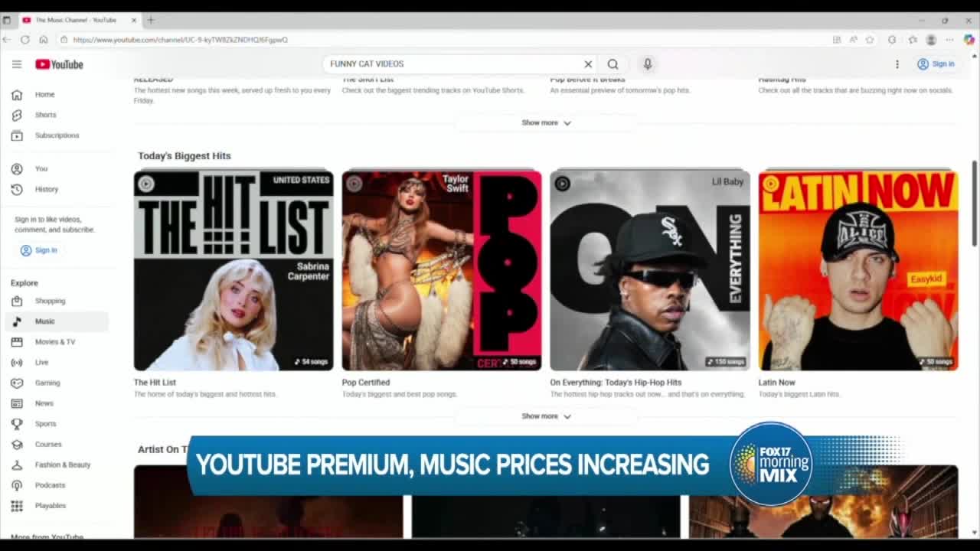Activate voice search microphone
Image resolution: width=980 pixels, height=551 pixels.
pos(648,64)
